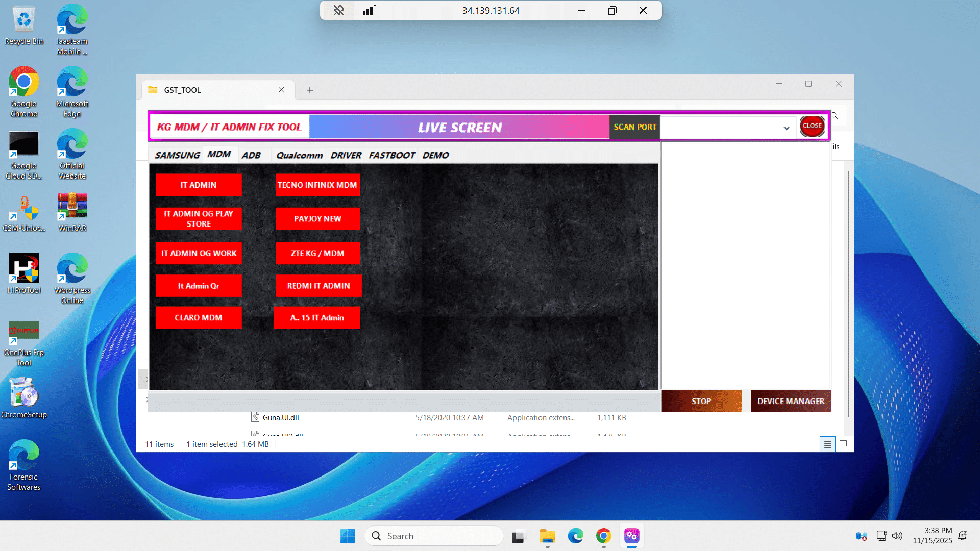Open the FASTBOOT tab

tap(391, 155)
